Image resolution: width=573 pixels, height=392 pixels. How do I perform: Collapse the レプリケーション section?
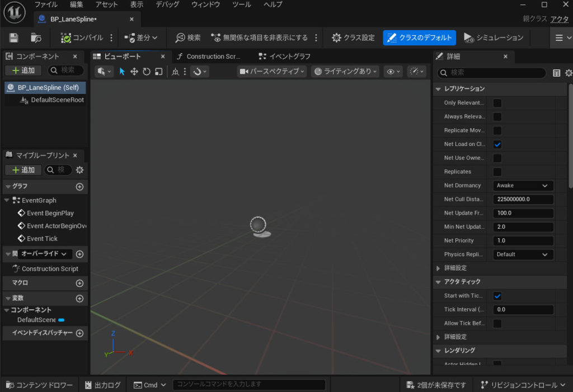tap(438, 89)
